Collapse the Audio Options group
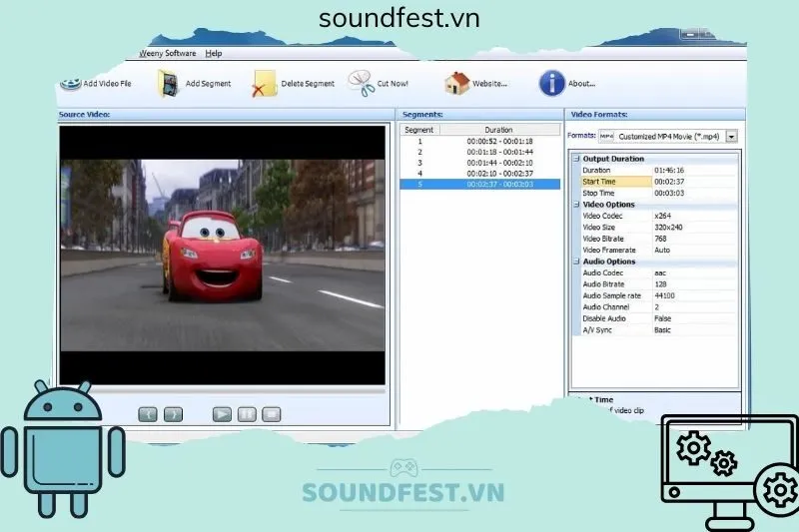 click(x=576, y=262)
